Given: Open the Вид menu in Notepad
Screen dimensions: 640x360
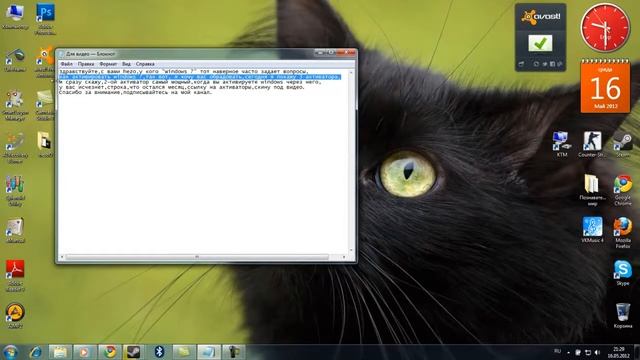Looking at the screenshot, I should 127,64.
